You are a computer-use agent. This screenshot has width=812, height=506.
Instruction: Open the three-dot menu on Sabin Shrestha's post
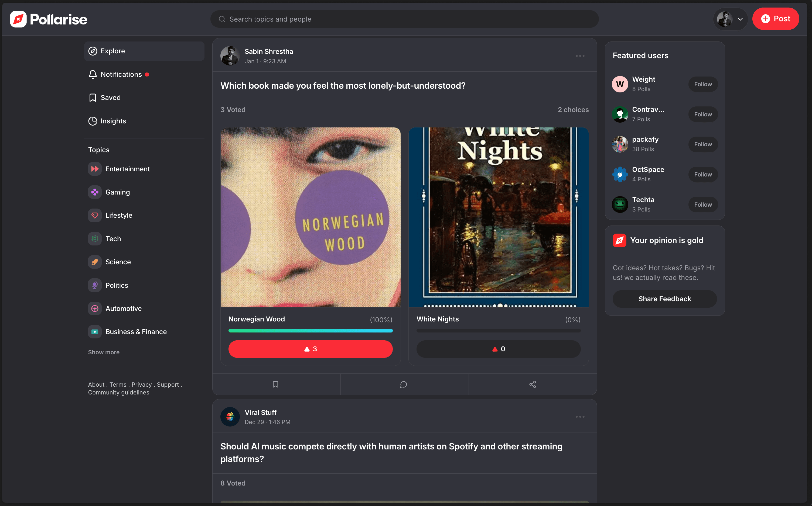[580, 56]
